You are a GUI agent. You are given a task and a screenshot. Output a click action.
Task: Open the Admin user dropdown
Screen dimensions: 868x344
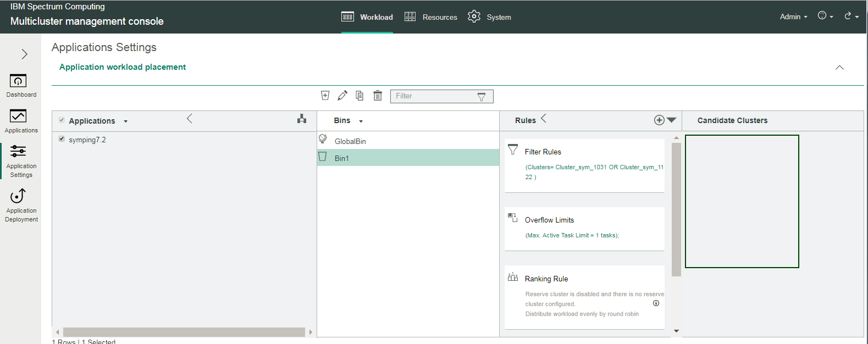[793, 17]
